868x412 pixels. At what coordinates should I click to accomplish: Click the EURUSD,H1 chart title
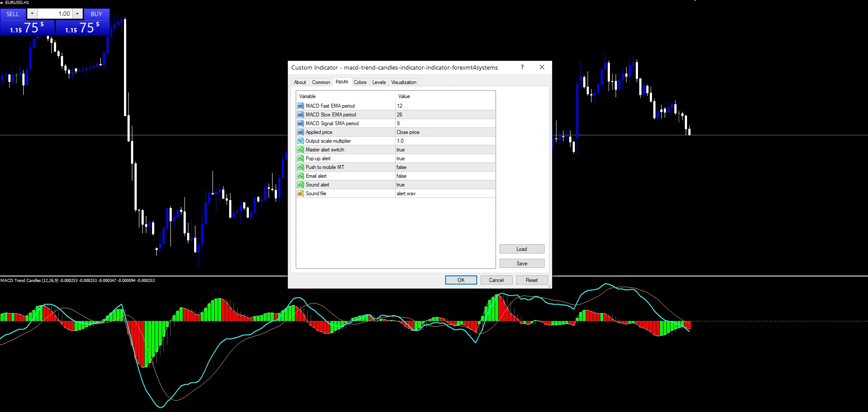point(17,3)
